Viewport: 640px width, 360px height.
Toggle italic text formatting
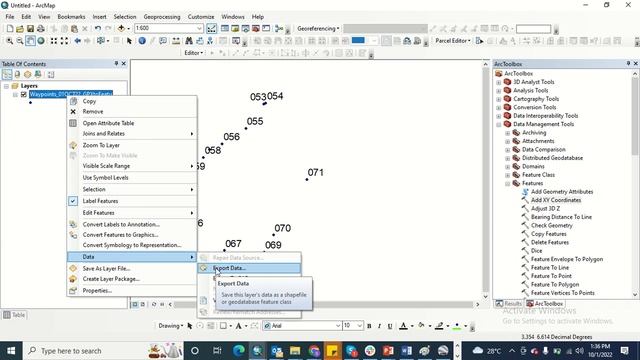pyautogui.click(x=379, y=326)
